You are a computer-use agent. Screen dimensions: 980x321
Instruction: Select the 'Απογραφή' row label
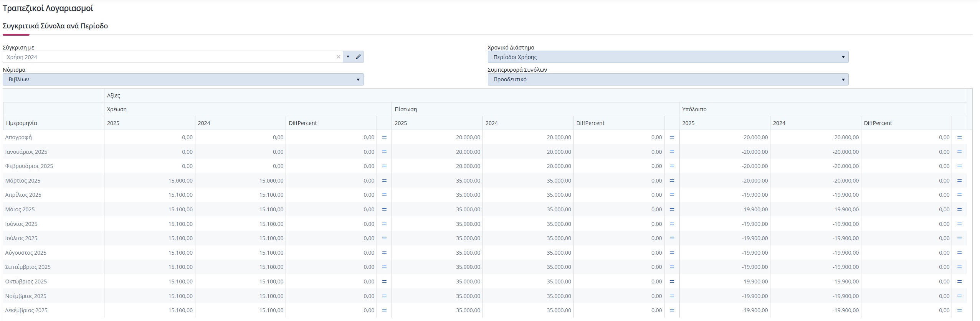18,137
